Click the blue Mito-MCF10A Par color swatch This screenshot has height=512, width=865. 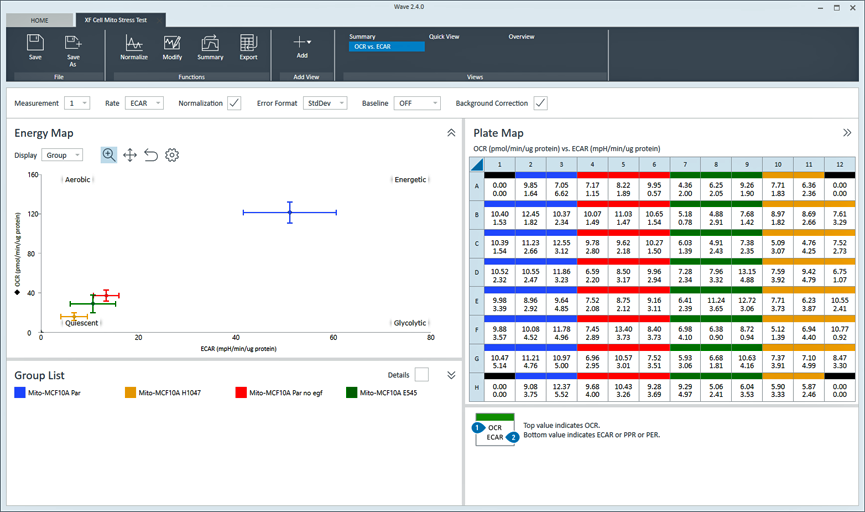(20, 394)
